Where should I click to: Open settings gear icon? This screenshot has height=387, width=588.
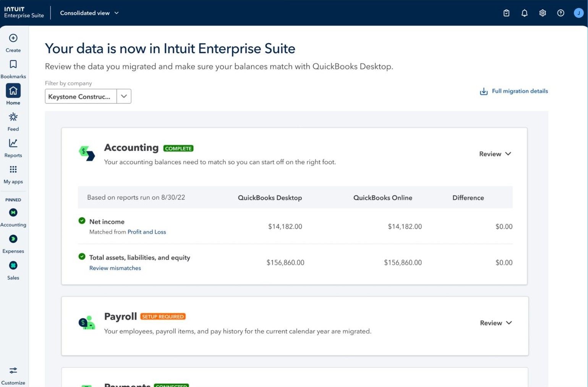[x=543, y=13]
